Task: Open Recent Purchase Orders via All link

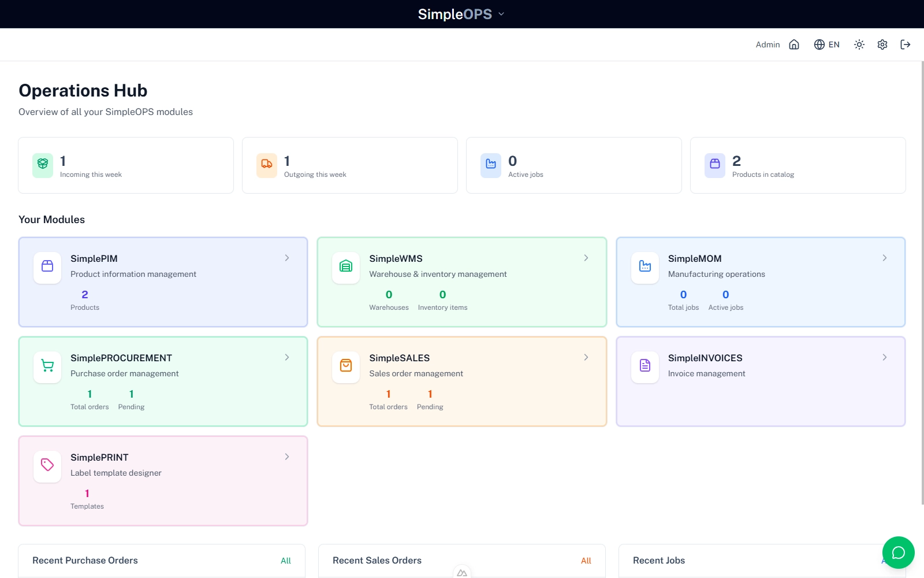Action: (x=286, y=560)
